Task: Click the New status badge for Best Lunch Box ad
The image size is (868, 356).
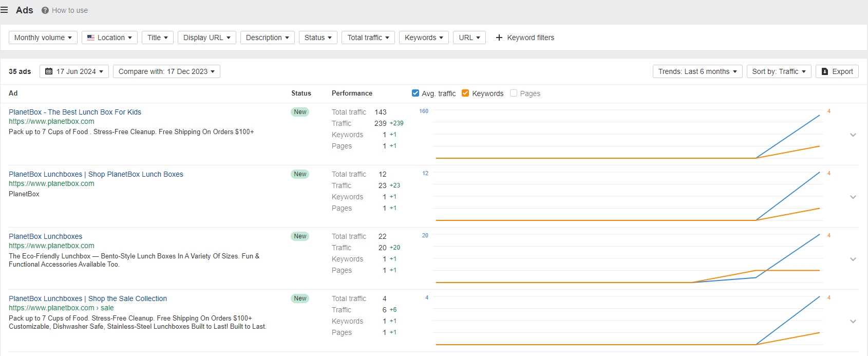Action: coord(300,112)
